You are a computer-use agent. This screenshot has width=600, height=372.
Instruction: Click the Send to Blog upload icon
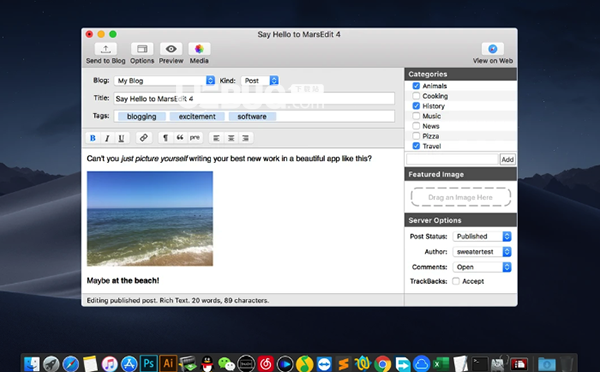(106, 49)
